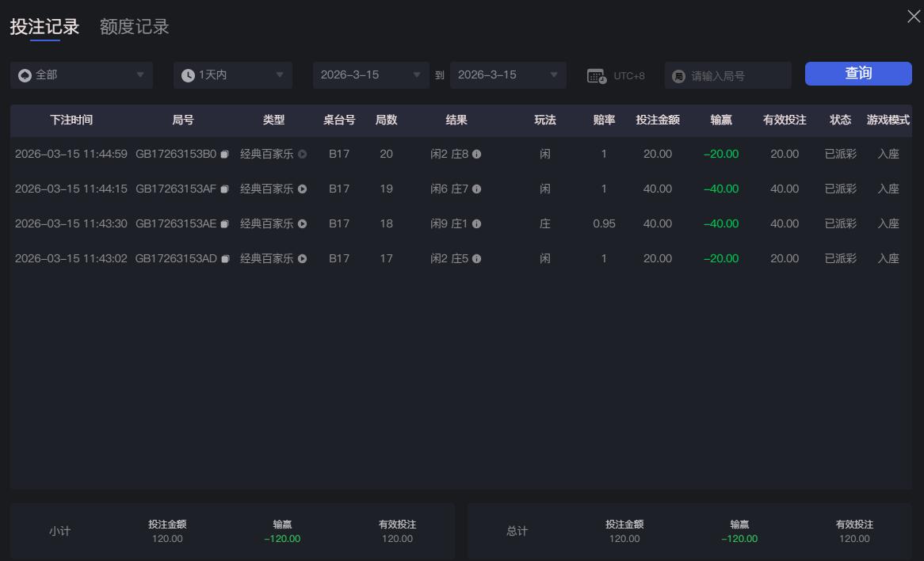Open the start date 2026-3-15 picker
This screenshot has width=924, height=561.
[370, 75]
